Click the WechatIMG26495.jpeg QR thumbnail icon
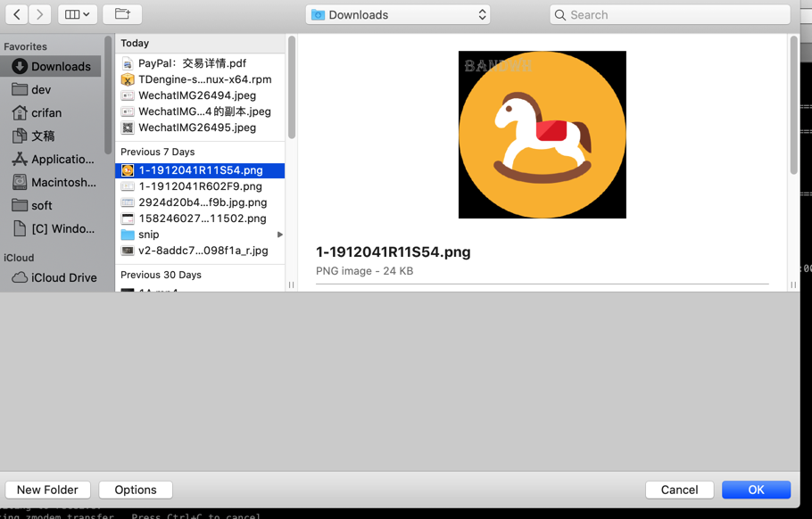The image size is (812, 519). tap(128, 128)
